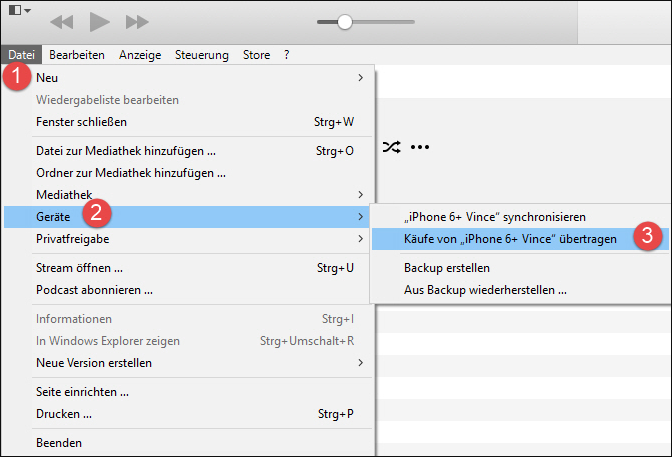Image resolution: width=672 pixels, height=457 pixels.
Task: Open the question mark help menu
Action: click(x=287, y=55)
